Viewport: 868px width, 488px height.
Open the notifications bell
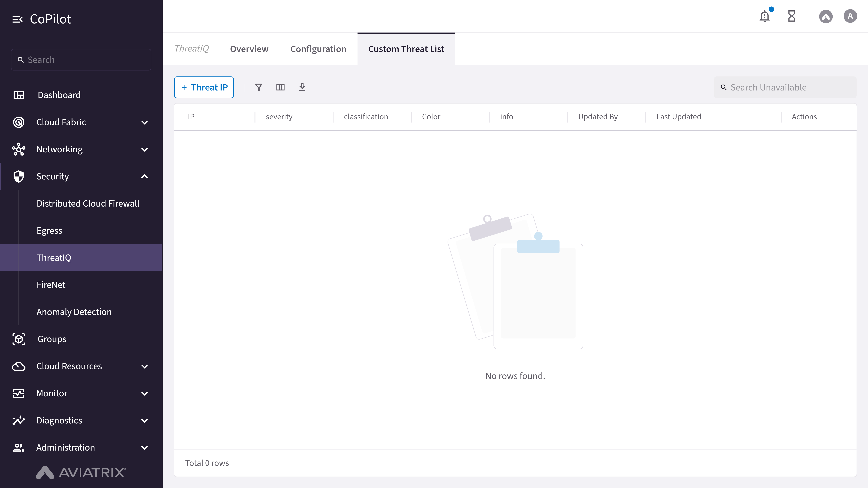point(765,16)
